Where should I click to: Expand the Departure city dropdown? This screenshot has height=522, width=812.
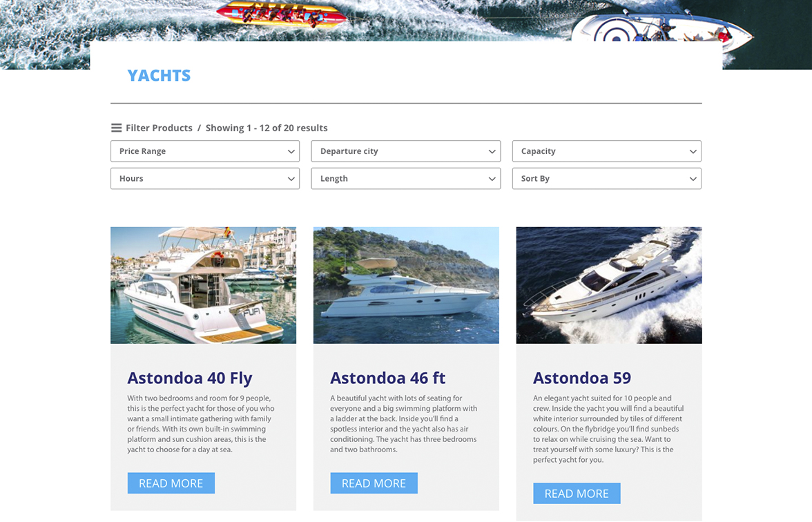pyautogui.click(x=406, y=151)
